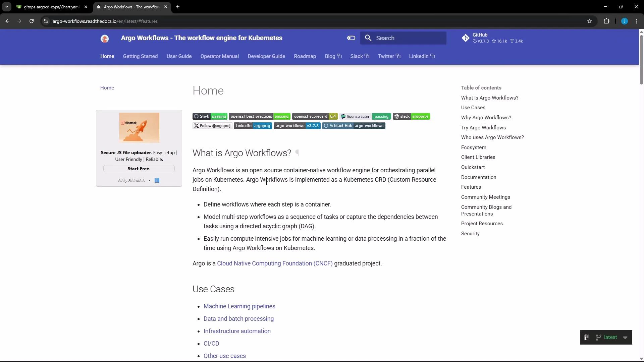Bookmark this page with star icon
Viewport: 644px width, 362px height.
coord(590,21)
